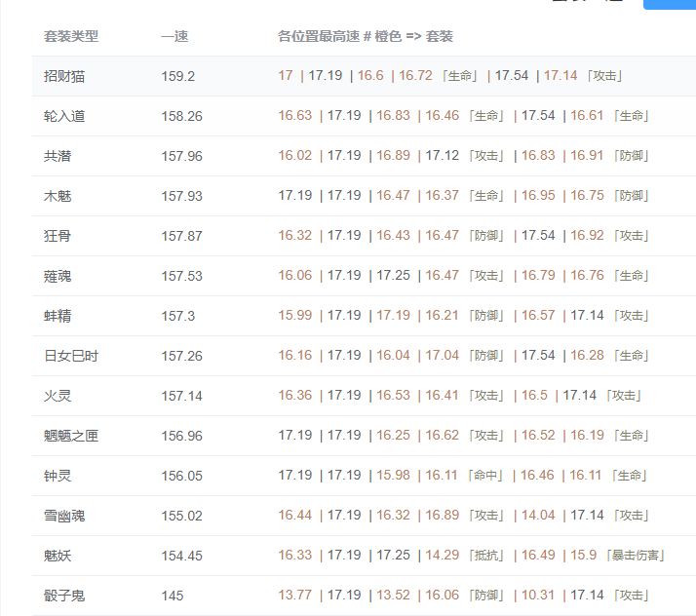Click the speed value 157.3
Image resolution: width=696 pixels, height=616 pixels.
coord(177,316)
